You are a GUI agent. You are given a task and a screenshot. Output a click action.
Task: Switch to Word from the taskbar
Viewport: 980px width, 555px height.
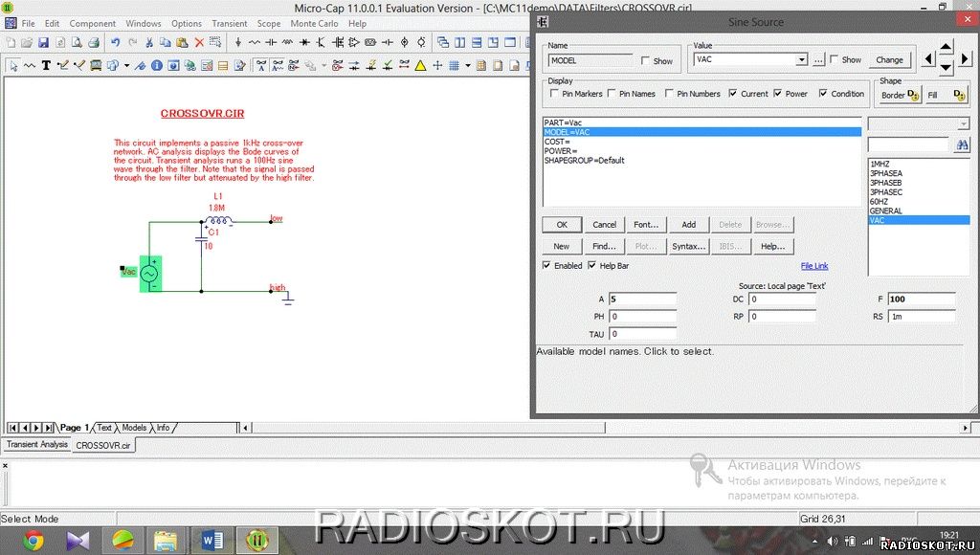click(x=212, y=540)
